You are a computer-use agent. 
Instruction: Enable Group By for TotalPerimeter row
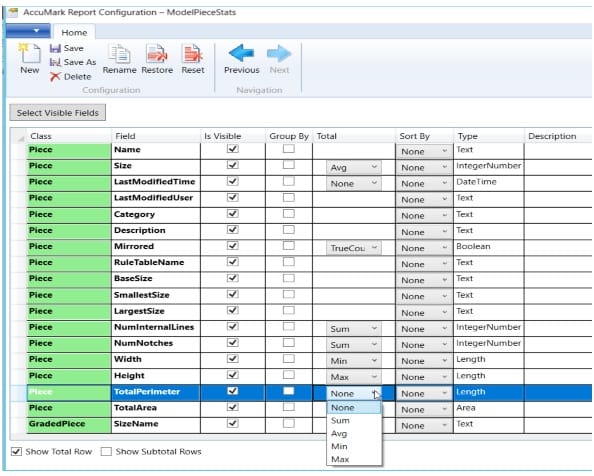coord(289,391)
